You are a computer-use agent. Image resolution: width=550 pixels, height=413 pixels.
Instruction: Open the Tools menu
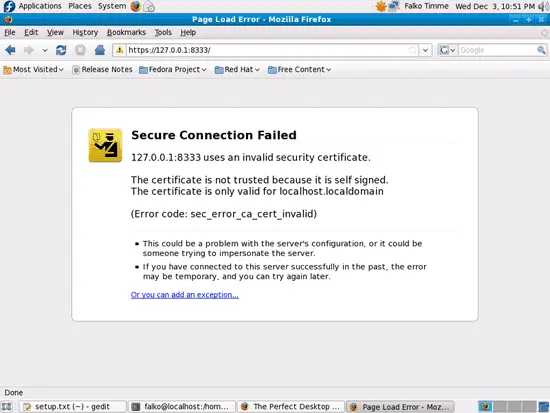[x=163, y=32]
